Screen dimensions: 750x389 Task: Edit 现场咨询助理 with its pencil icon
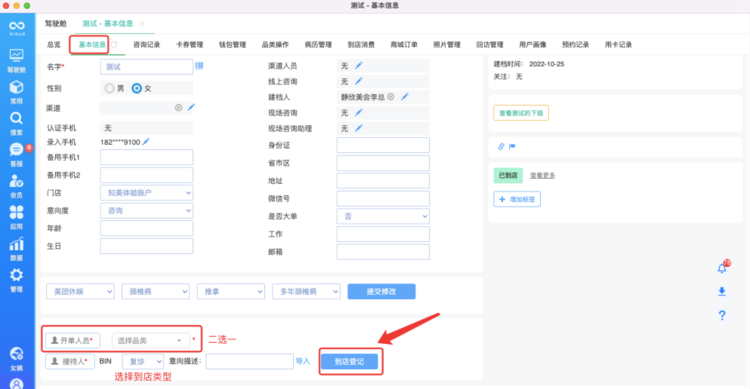pos(359,128)
